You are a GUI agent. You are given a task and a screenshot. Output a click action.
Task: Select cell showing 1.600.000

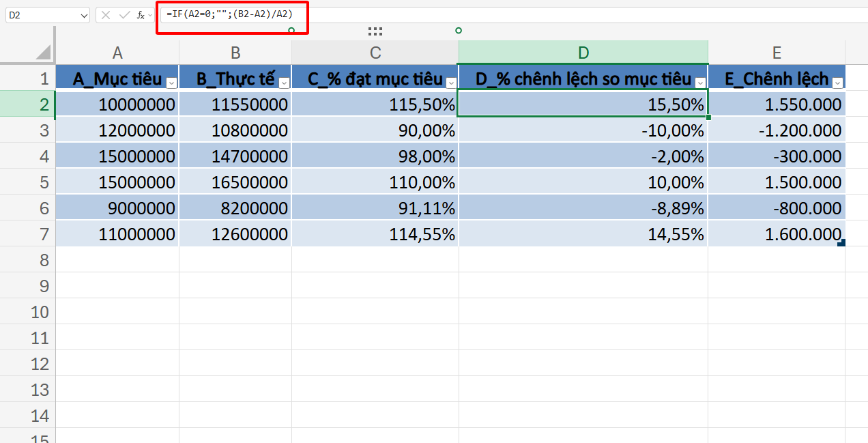pos(777,233)
